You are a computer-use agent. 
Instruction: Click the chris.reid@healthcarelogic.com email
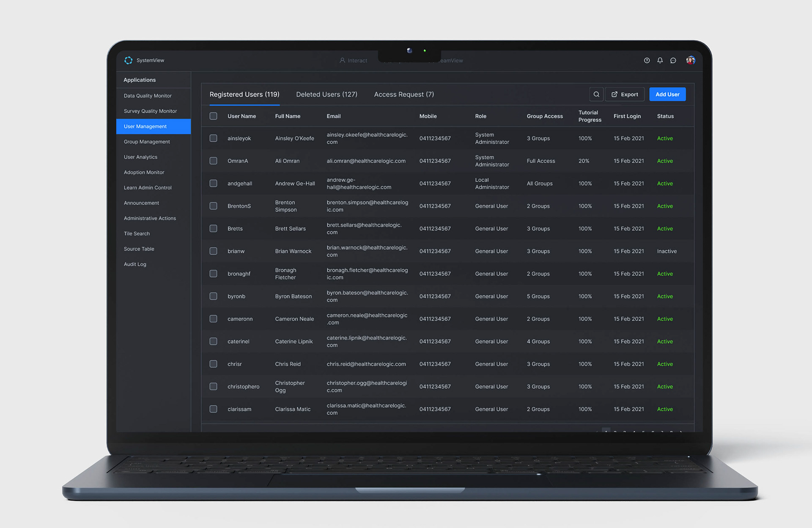(366, 364)
